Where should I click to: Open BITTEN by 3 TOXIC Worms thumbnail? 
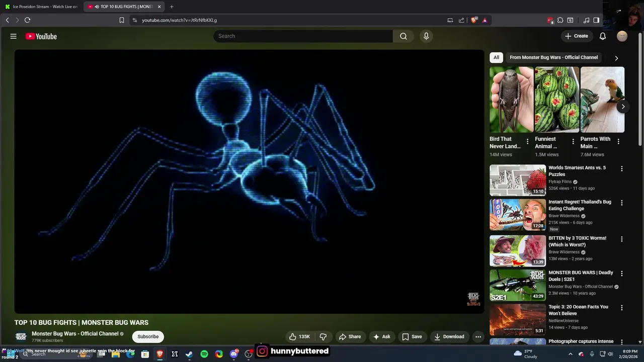pos(518,251)
